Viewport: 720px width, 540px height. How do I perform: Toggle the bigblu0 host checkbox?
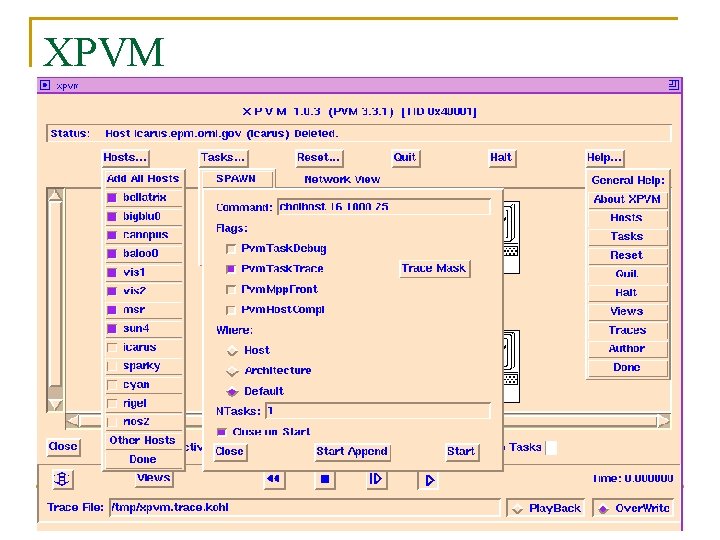click(112, 217)
